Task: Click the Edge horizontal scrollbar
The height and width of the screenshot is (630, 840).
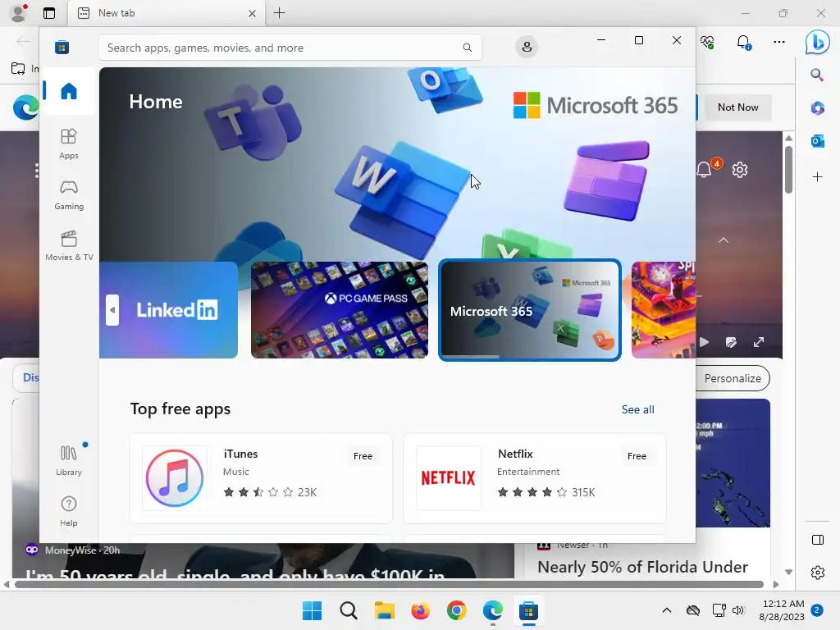Action: coord(389,584)
